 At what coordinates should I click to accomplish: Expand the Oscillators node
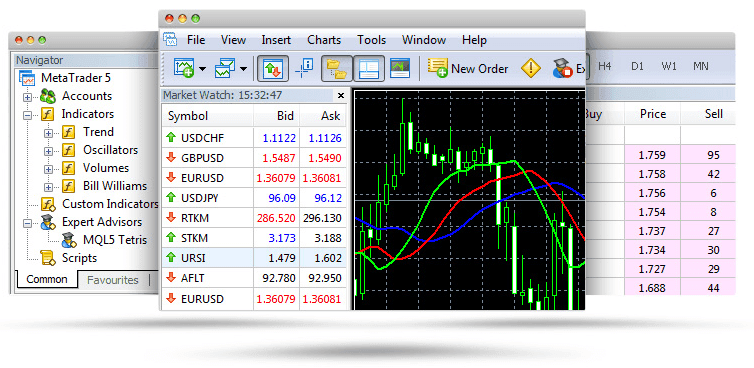[x=48, y=151]
